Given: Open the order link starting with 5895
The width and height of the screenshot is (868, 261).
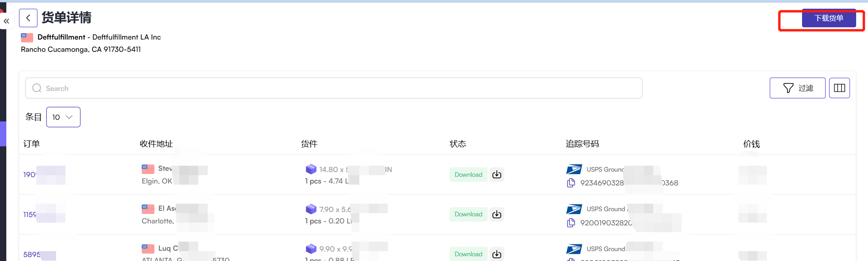Looking at the screenshot, I should [x=32, y=254].
